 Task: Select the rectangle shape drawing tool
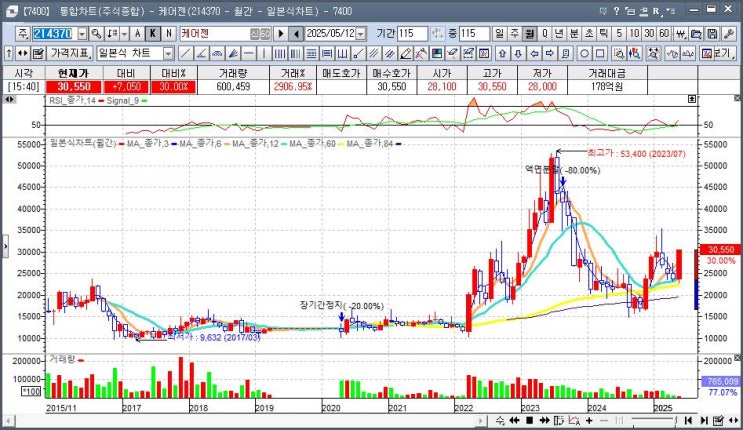click(600, 53)
